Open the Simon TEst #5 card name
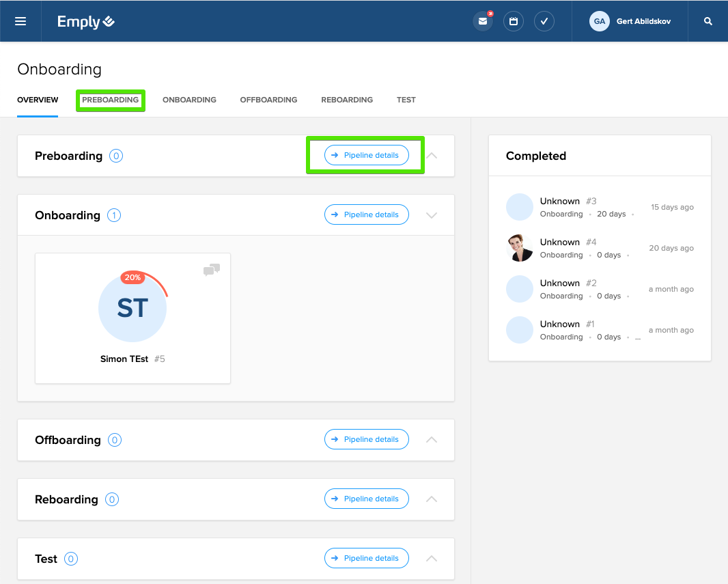The height and width of the screenshot is (584, 728). click(125, 359)
